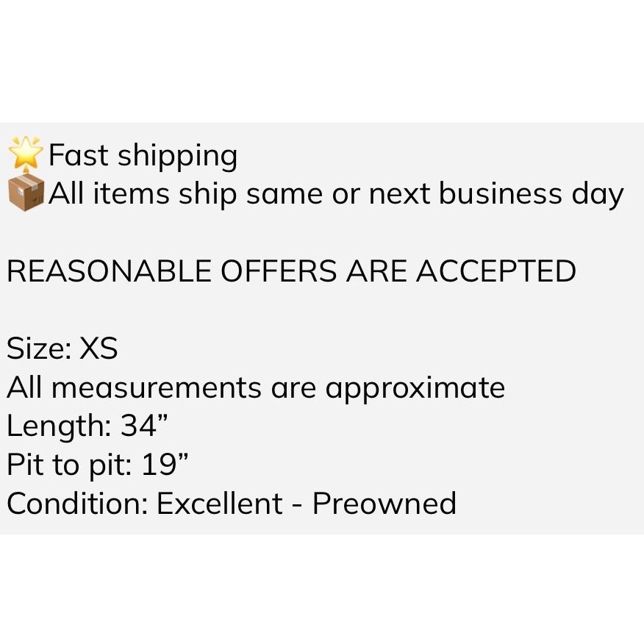Click the word "Excellent"
The width and height of the screenshot is (644, 644).
tap(219, 504)
